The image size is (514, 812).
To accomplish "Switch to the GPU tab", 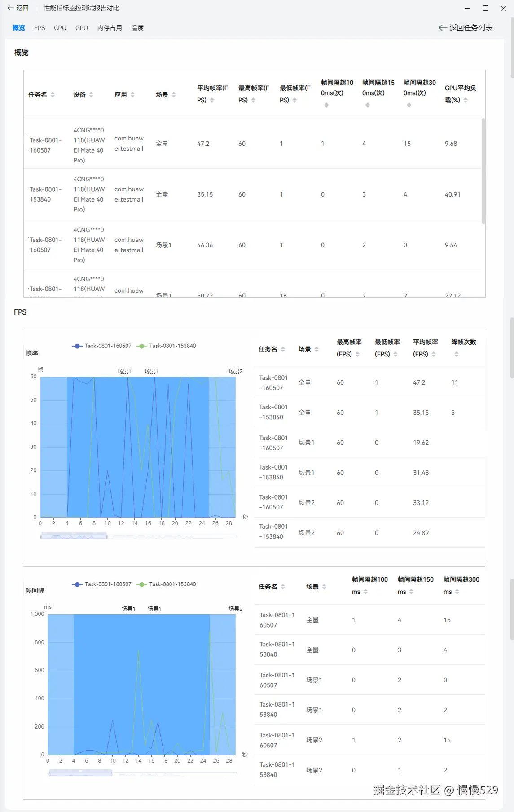I will pos(82,28).
